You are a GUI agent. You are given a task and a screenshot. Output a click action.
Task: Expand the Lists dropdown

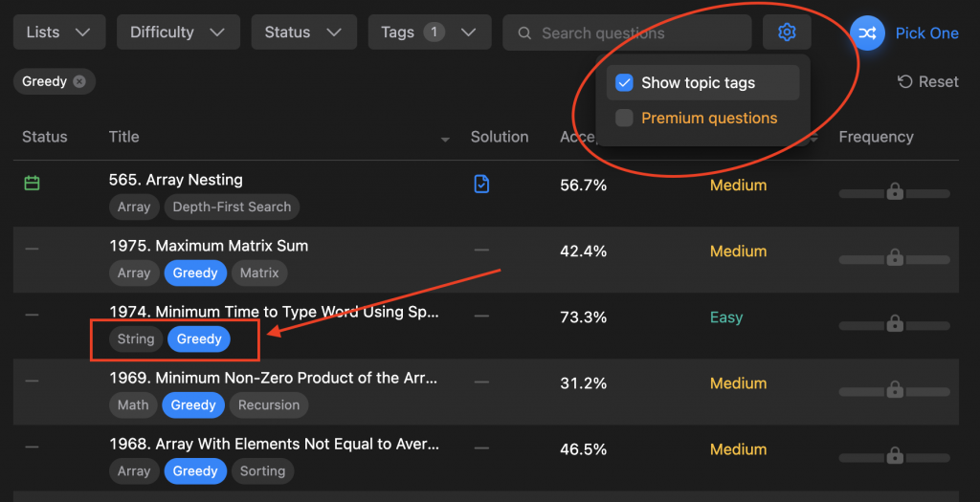(58, 33)
